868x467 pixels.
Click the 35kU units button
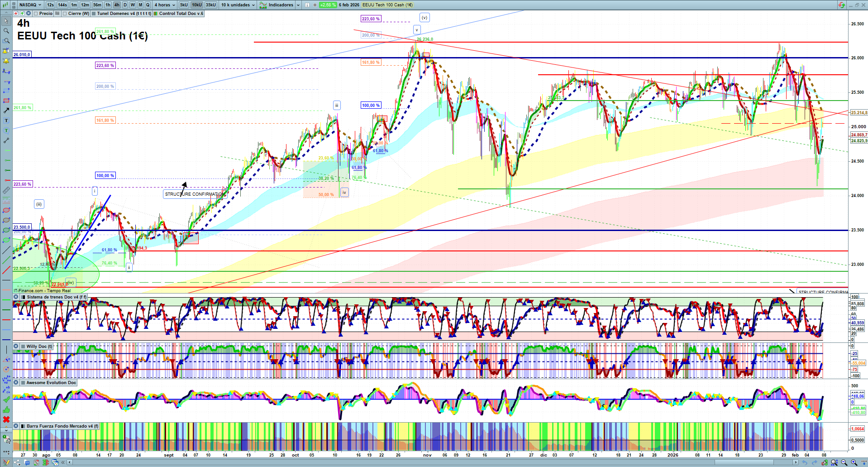click(211, 5)
